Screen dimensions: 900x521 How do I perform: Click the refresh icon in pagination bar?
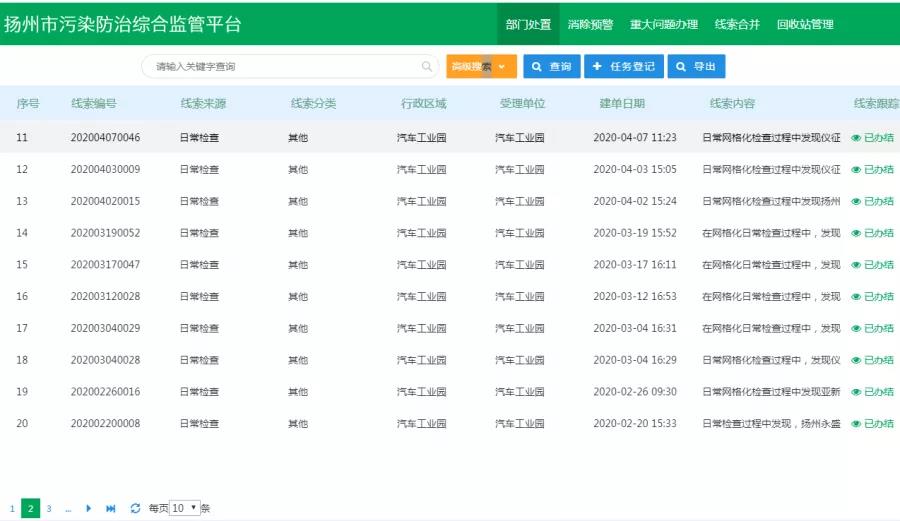(135, 509)
